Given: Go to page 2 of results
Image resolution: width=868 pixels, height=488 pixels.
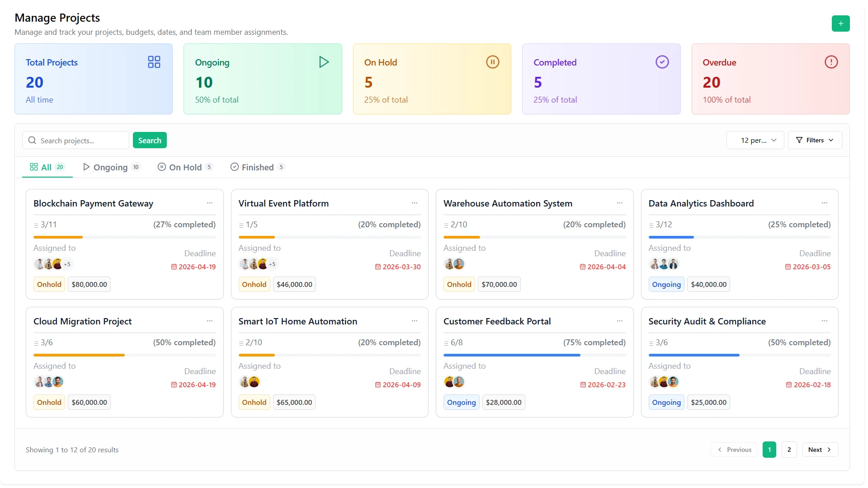Looking at the screenshot, I should (789, 450).
